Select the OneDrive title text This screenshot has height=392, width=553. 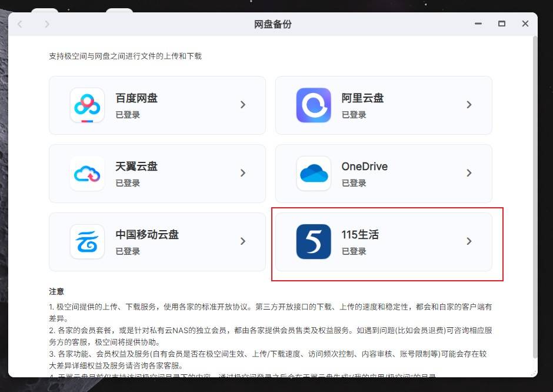tap(365, 166)
